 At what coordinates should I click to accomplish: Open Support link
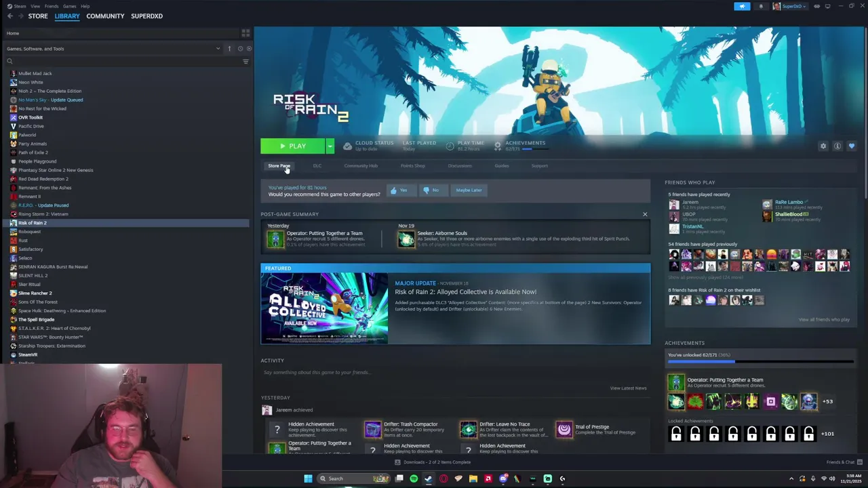tap(539, 165)
